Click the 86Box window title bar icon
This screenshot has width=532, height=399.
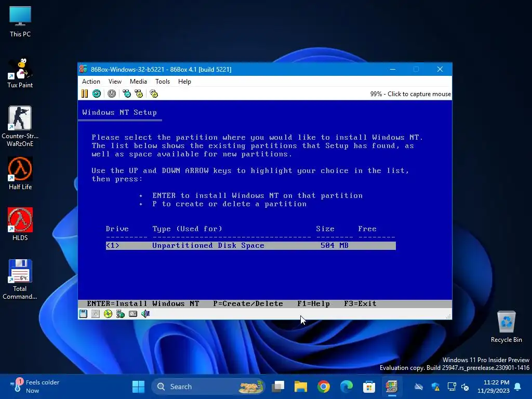[83, 69]
